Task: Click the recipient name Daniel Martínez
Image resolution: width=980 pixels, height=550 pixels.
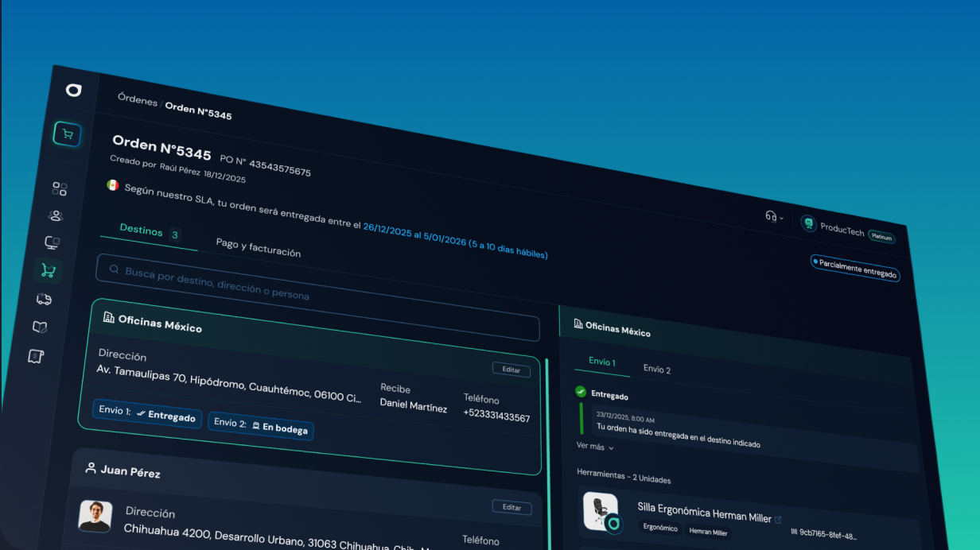Action: (x=414, y=405)
